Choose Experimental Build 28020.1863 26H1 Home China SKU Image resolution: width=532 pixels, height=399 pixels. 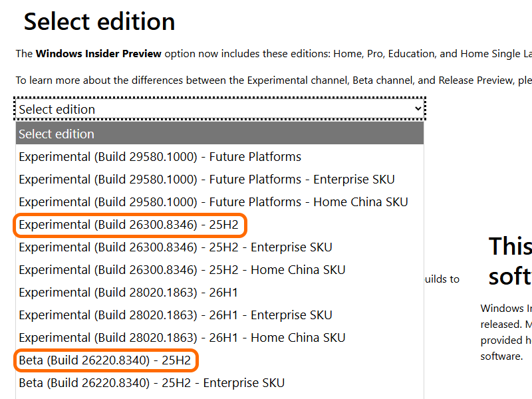point(219,338)
